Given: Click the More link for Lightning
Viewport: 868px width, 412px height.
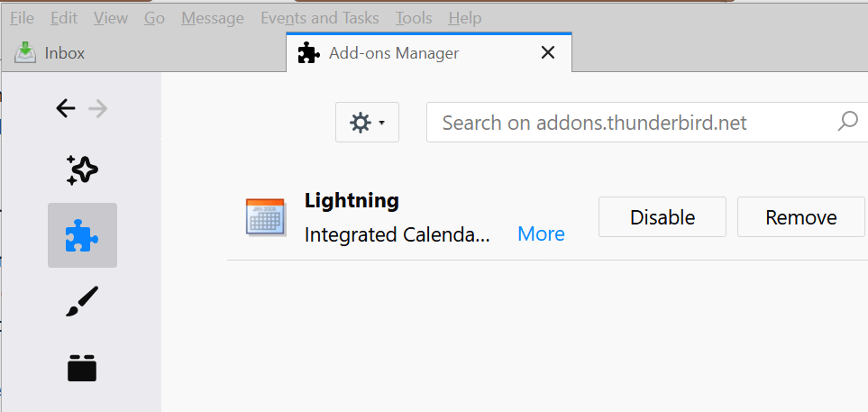Looking at the screenshot, I should point(541,234).
